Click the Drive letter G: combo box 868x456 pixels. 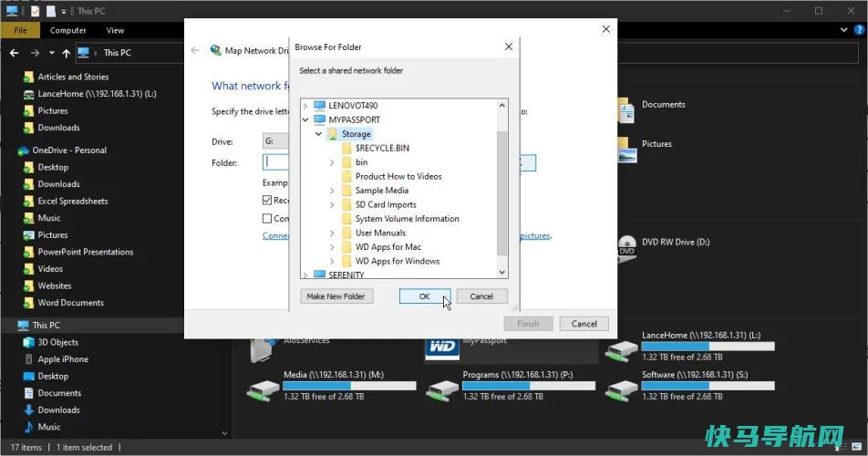pyautogui.click(x=275, y=141)
